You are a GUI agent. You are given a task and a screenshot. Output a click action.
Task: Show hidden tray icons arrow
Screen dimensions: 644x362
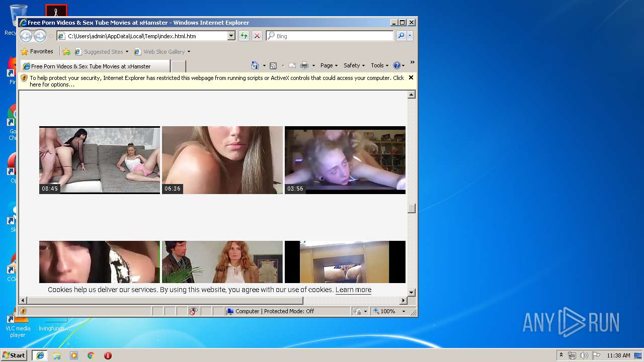[561, 355]
